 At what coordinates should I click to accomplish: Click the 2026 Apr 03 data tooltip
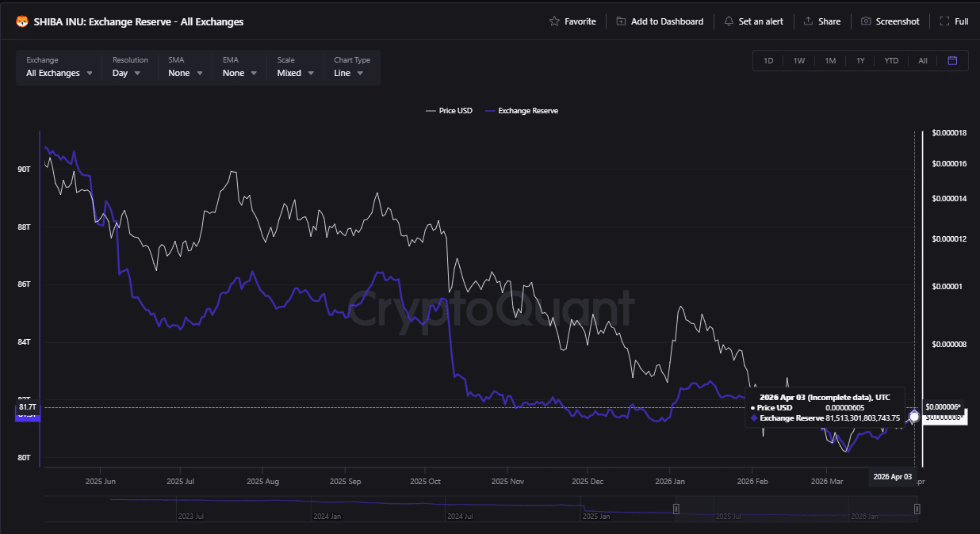coord(825,408)
